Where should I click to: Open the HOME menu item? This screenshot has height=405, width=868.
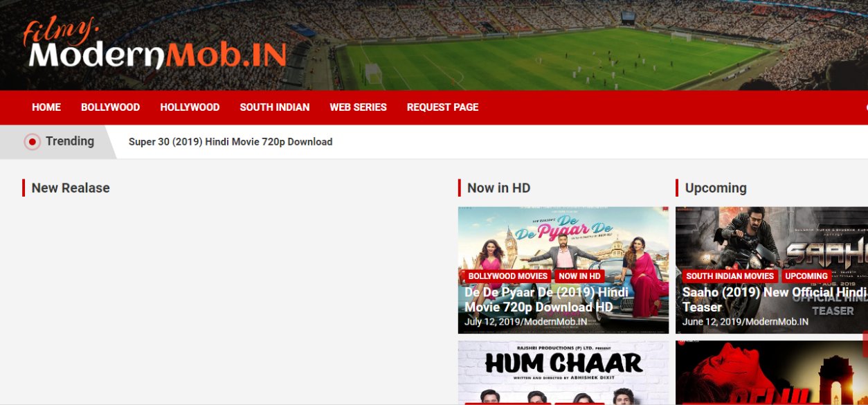pyautogui.click(x=46, y=107)
